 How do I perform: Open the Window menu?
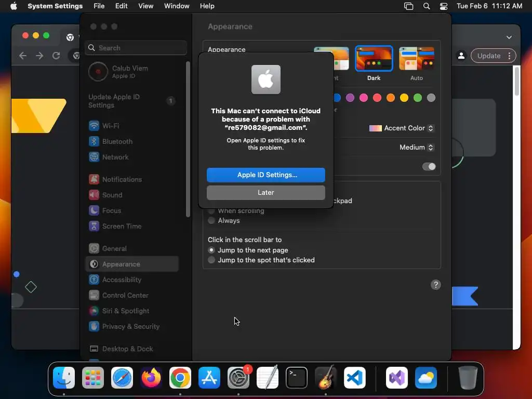coord(177,6)
